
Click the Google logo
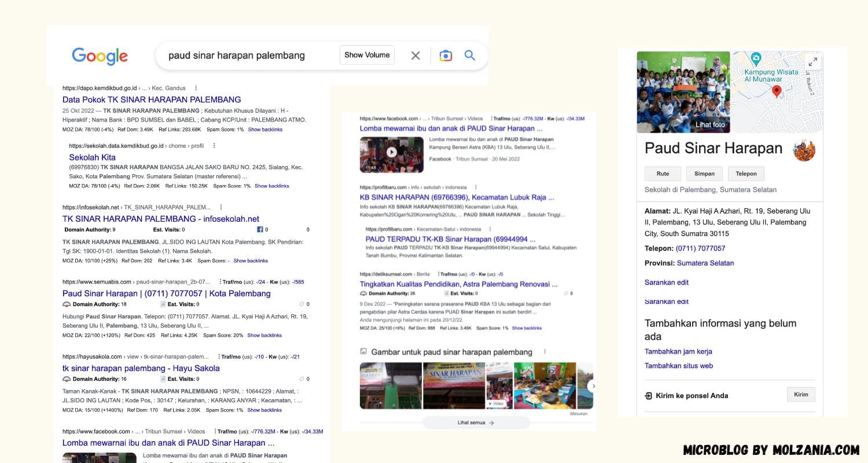click(100, 56)
